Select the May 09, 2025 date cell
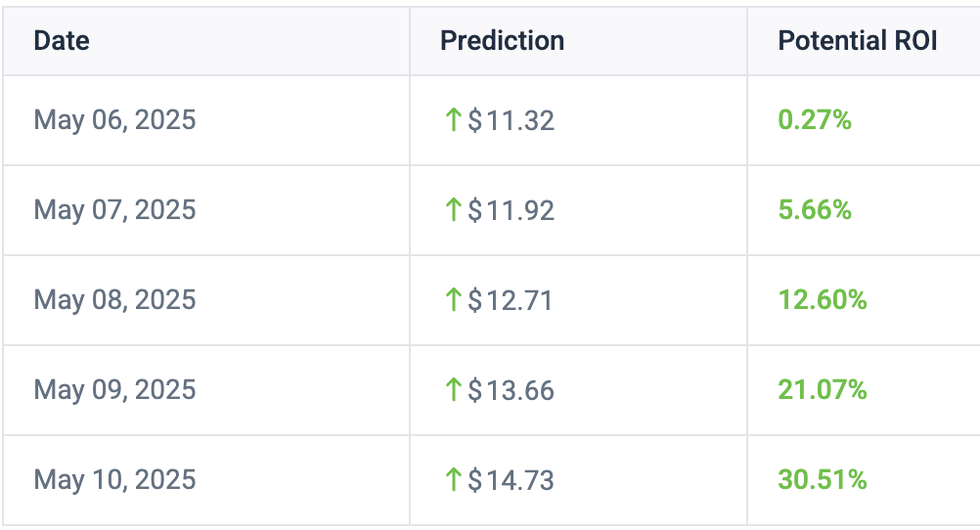The image size is (980, 530). pos(114,390)
